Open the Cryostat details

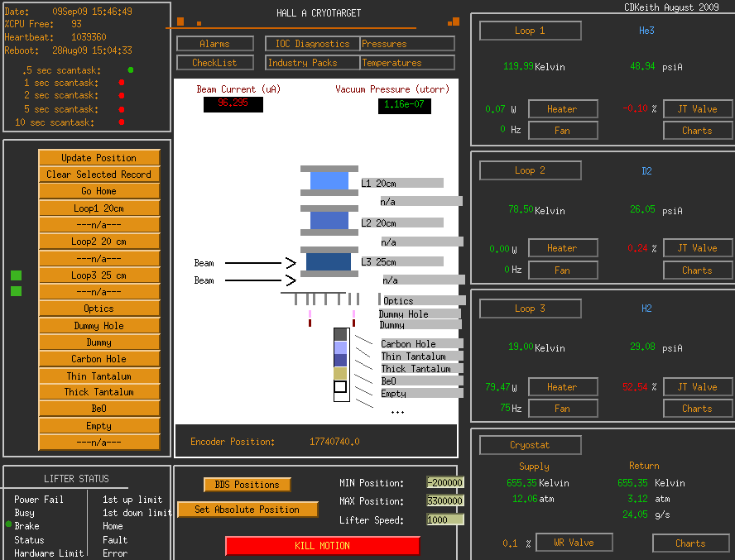[x=531, y=445]
